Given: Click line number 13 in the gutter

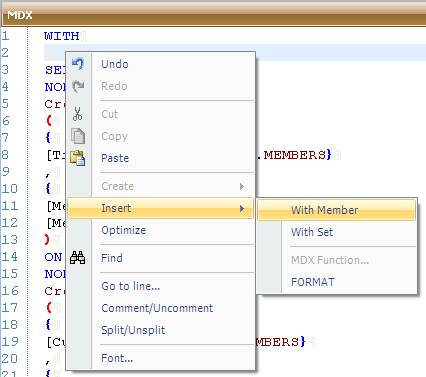Looking at the screenshot, I should click(x=10, y=240).
